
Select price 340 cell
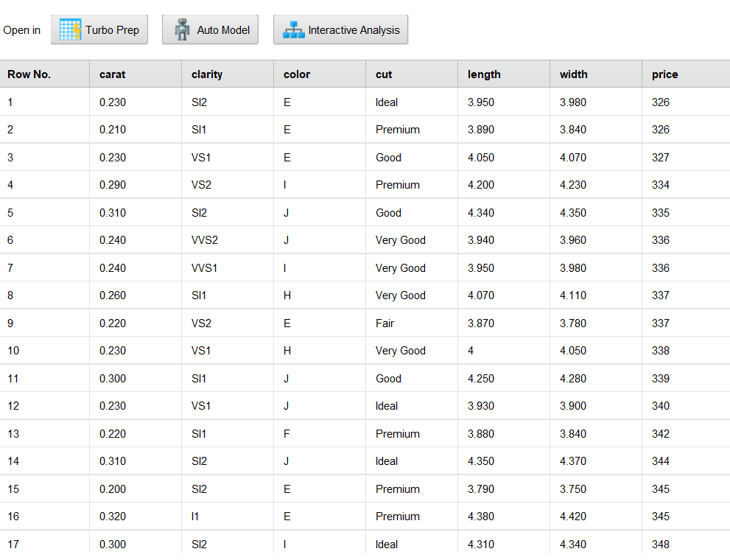coord(687,406)
